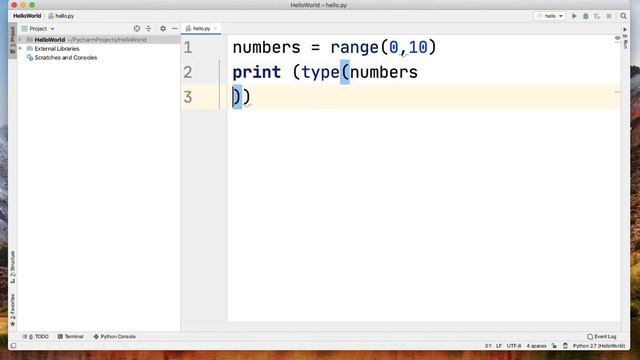
Task: Click line number 3 in gutter
Action: point(188,98)
